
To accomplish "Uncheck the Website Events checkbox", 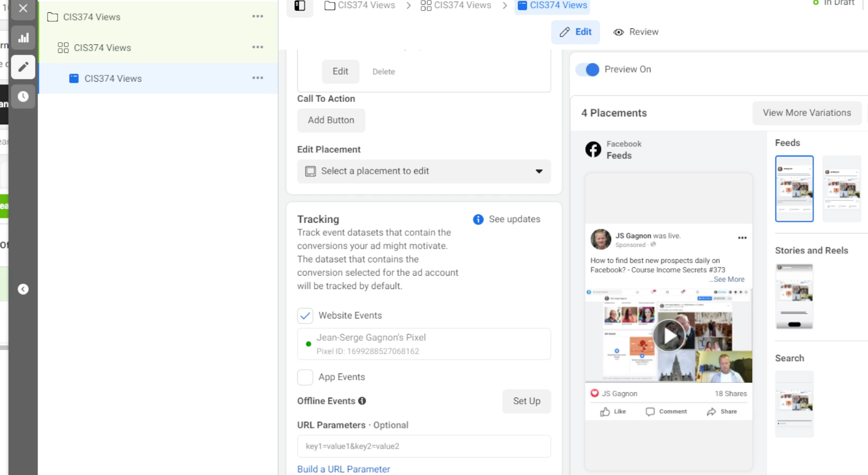I will pos(305,316).
